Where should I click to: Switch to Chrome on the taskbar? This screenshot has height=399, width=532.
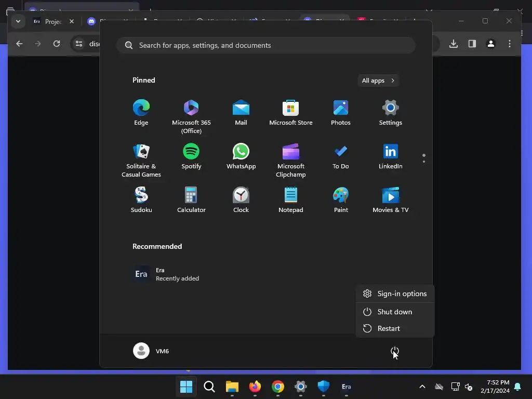click(x=277, y=387)
